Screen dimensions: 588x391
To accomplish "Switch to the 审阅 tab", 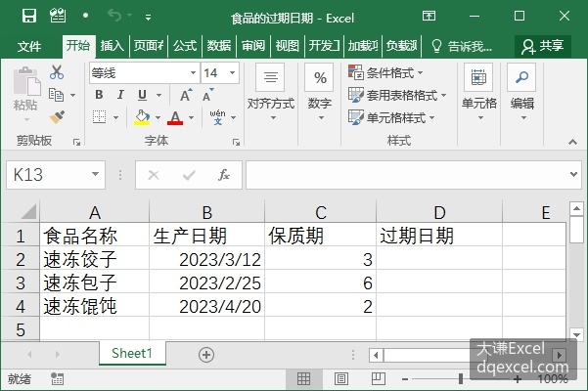I will point(253,46).
